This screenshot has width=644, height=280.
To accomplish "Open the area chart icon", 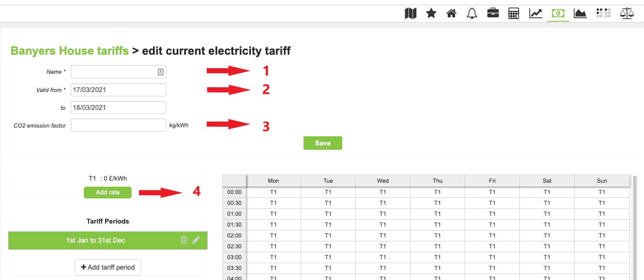I will pos(580,13).
